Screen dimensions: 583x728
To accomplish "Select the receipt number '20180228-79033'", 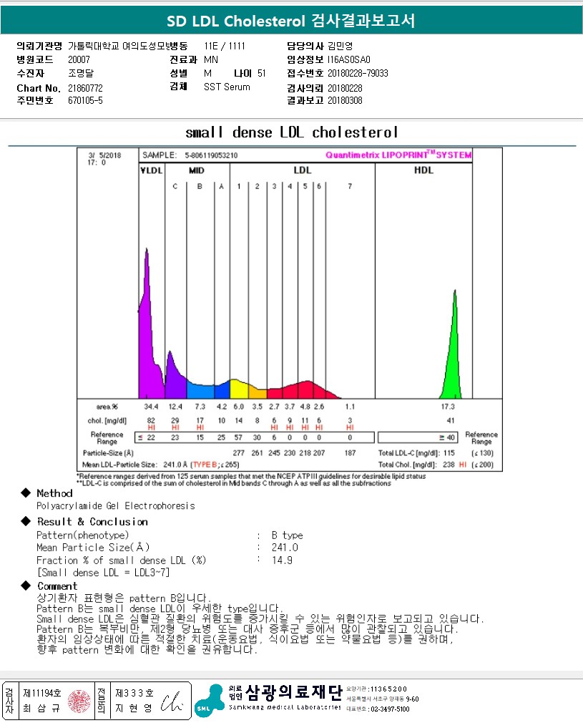I will (358, 73).
